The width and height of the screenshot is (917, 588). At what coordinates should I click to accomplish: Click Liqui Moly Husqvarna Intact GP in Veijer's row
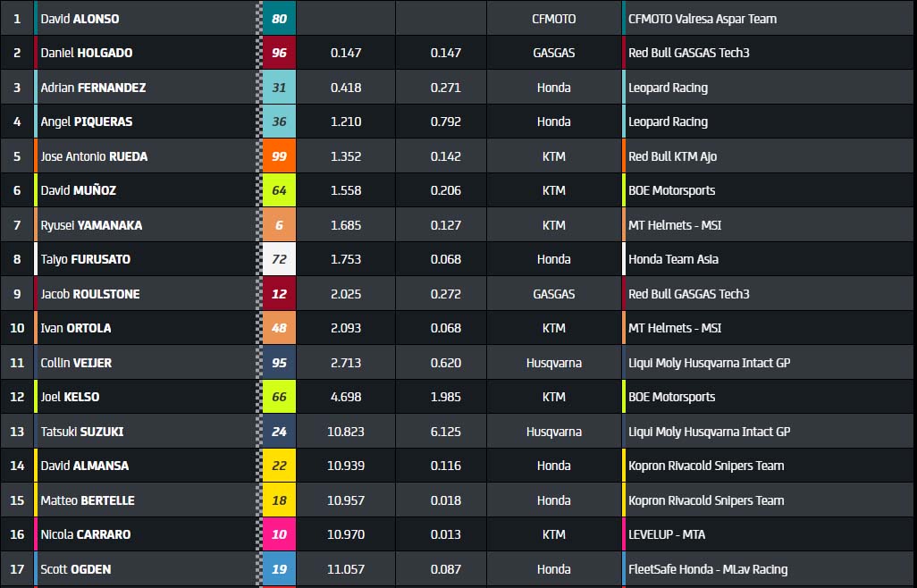tap(709, 363)
